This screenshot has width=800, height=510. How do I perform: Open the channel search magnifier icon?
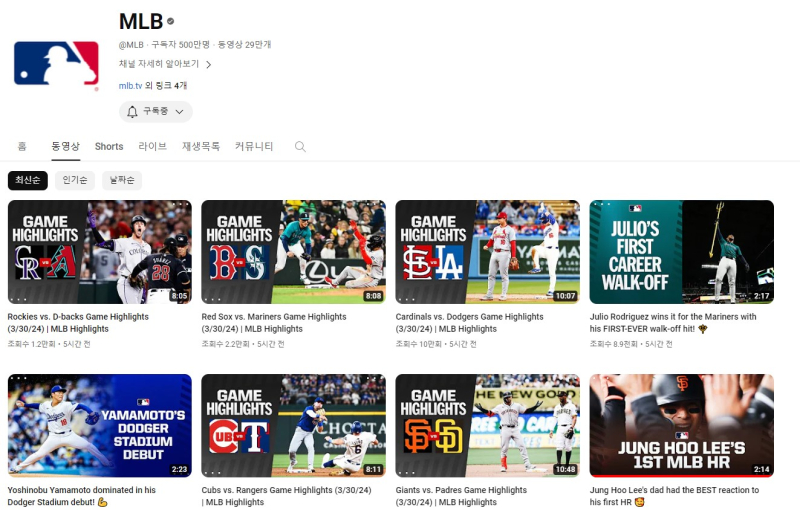(x=300, y=147)
